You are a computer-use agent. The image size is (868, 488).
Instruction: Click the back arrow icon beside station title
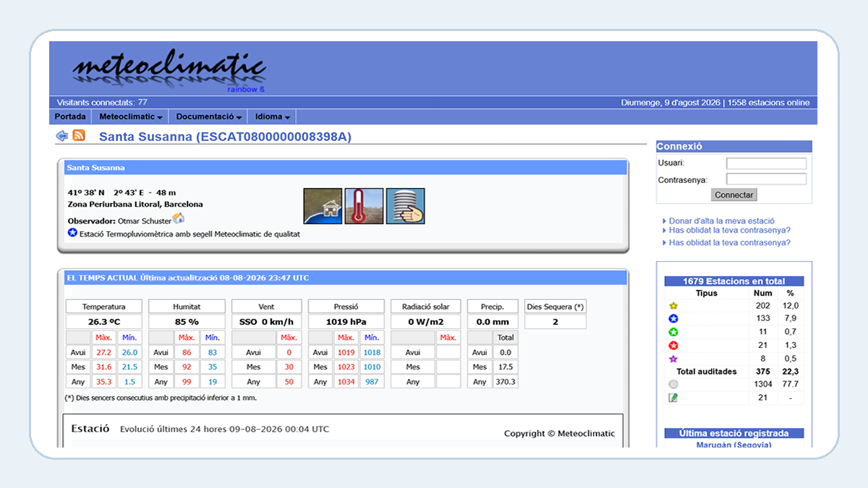(x=62, y=136)
